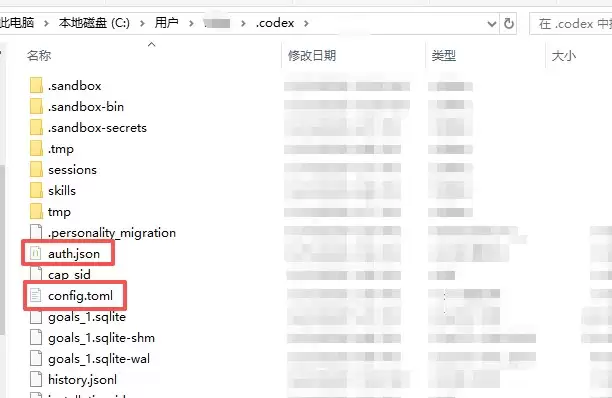
Task: Select the .tmp folder icon
Action: point(36,148)
